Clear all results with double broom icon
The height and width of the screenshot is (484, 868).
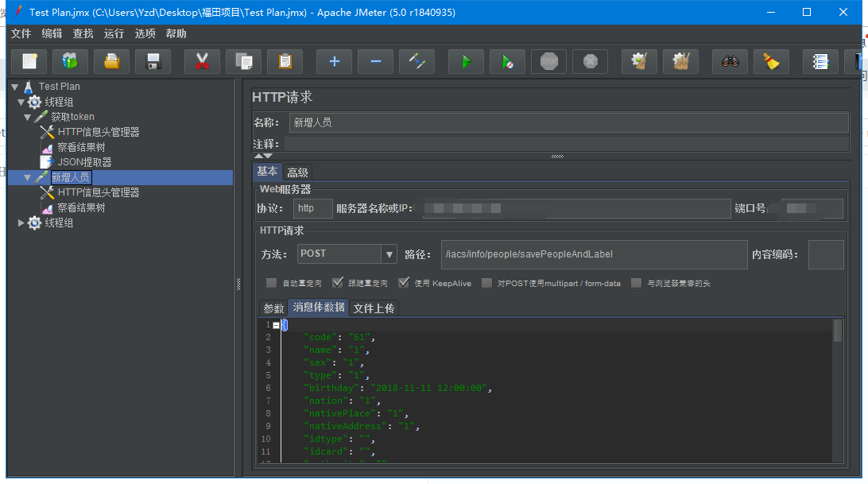click(x=681, y=61)
